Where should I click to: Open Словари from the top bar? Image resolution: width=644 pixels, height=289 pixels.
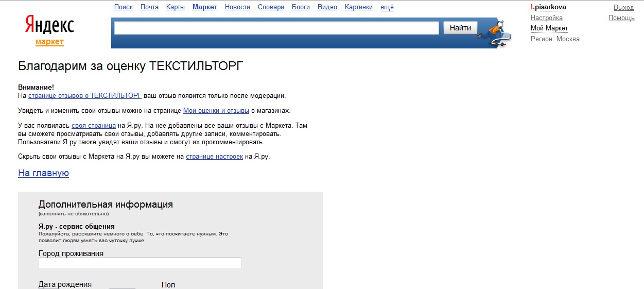click(271, 7)
